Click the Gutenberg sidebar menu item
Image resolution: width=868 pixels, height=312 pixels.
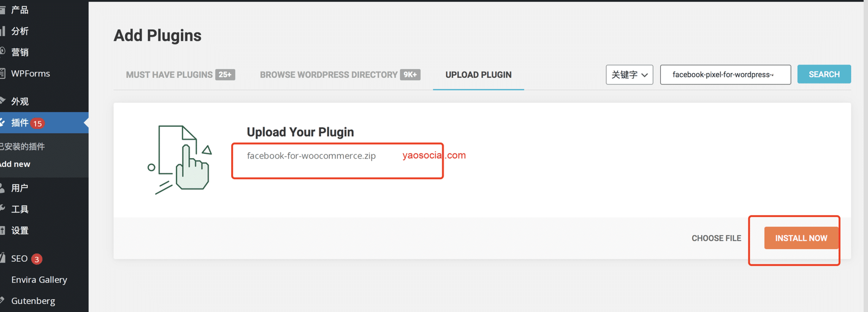(33, 301)
